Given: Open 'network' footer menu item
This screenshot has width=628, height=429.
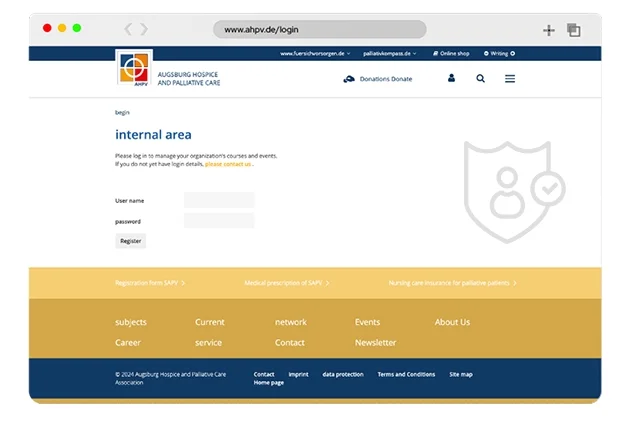Looking at the screenshot, I should click(291, 322).
